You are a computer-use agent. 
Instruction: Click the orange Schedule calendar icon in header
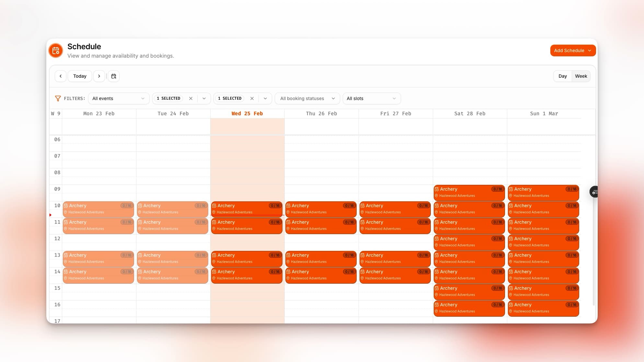[x=55, y=51]
